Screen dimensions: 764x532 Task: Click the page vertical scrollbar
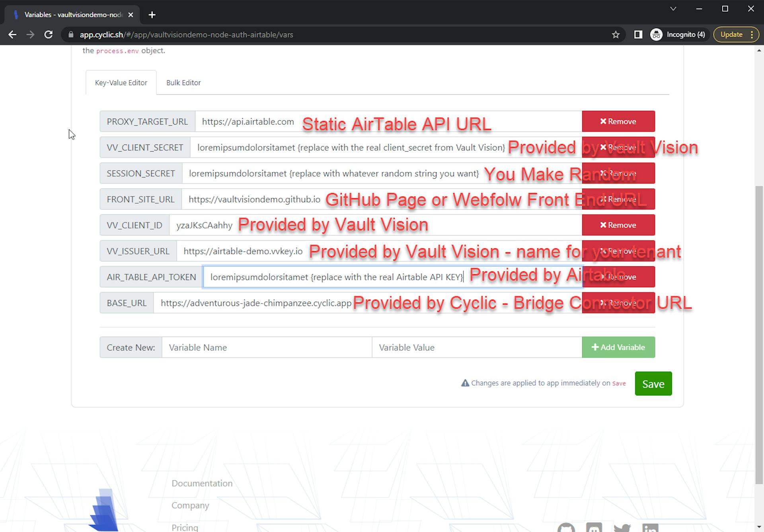click(759, 334)
